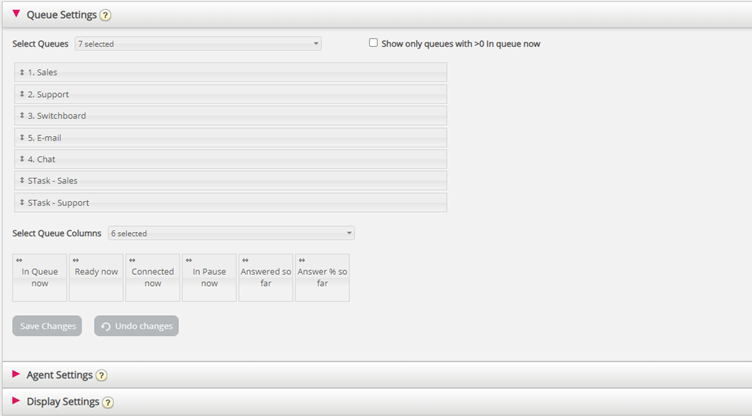The height and width of the screenshot is (416, 752).
Task: Enable Show only queues with >0 In queue
Action: pos(373,43)
